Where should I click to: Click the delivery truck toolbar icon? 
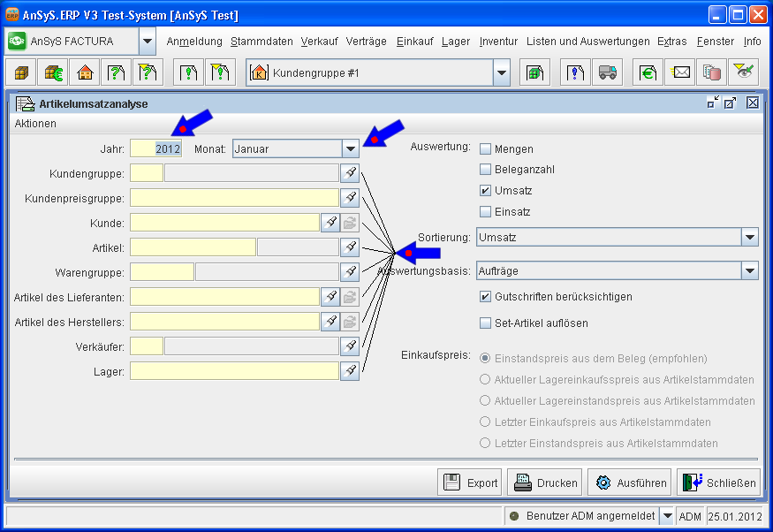pos(607,72)
